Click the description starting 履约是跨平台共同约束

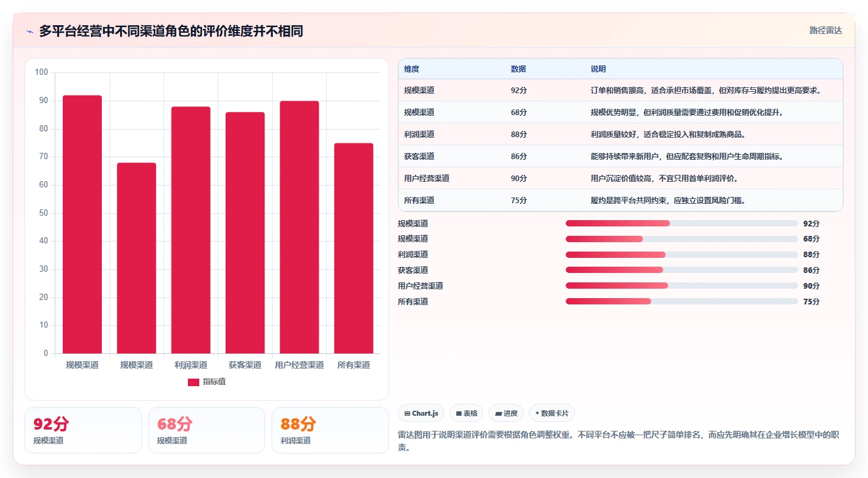point(668,201)
